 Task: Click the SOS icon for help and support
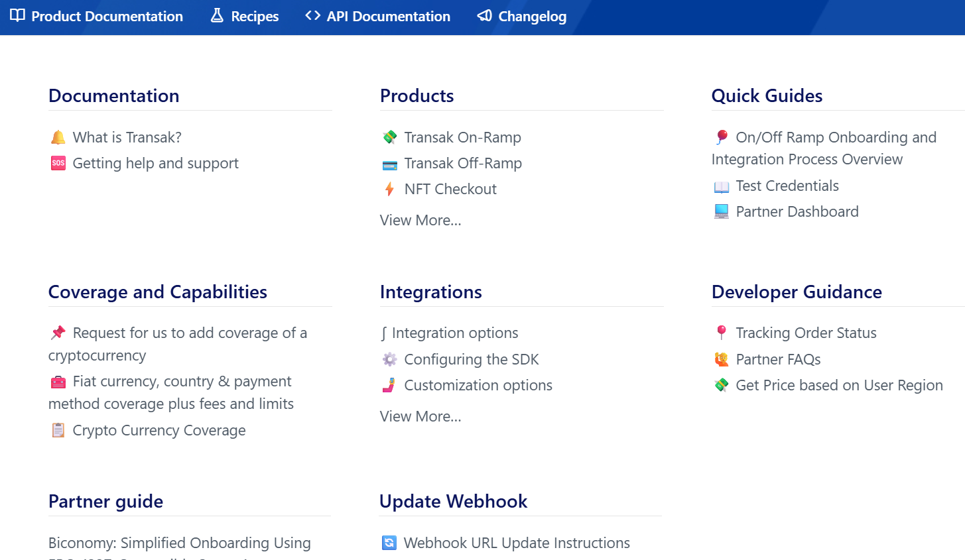coord(58,163)
